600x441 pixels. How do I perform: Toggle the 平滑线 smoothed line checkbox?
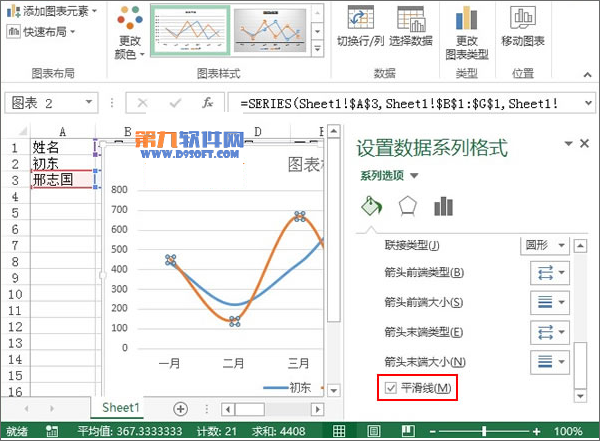pos(391,388)
